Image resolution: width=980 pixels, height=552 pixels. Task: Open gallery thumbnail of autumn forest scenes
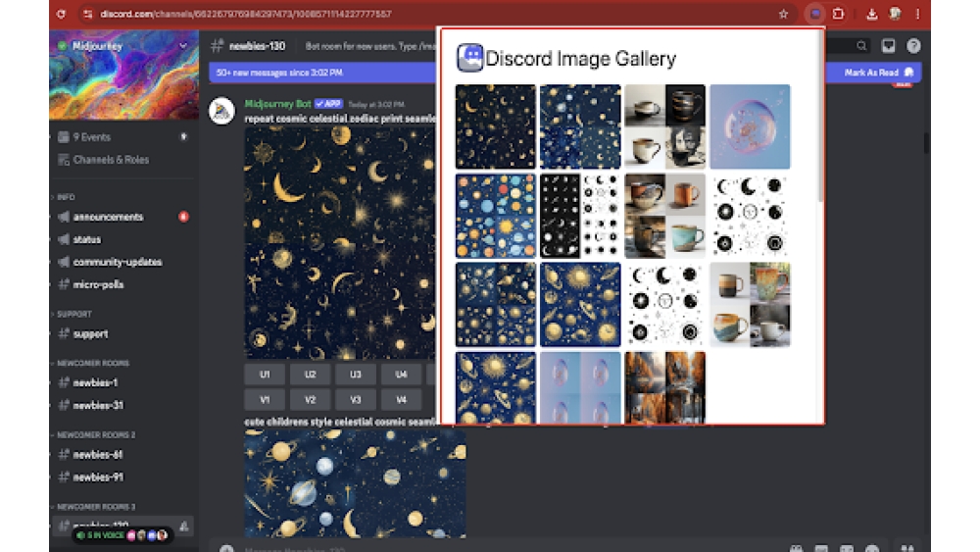click(x=665, y=387)
